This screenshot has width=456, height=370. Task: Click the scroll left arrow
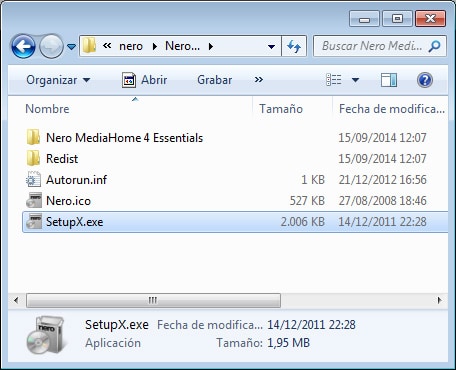pyautogui.click(x=16, y=300)
